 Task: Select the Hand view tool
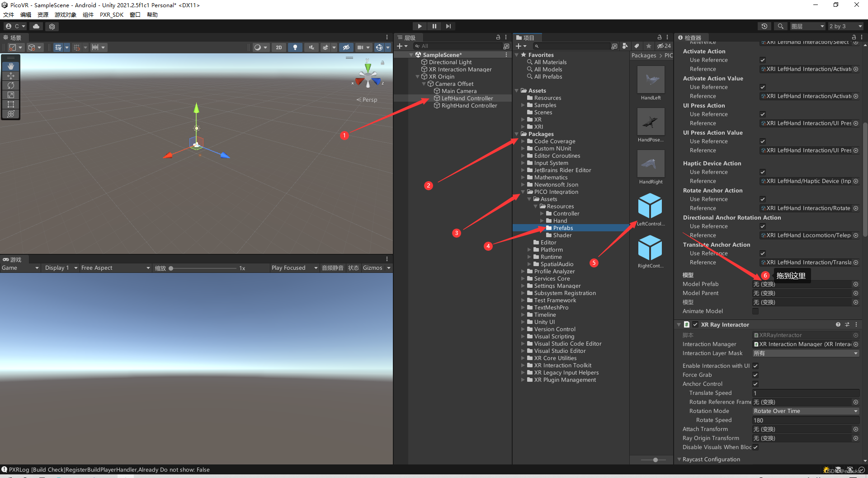click(x=11, y=66)
